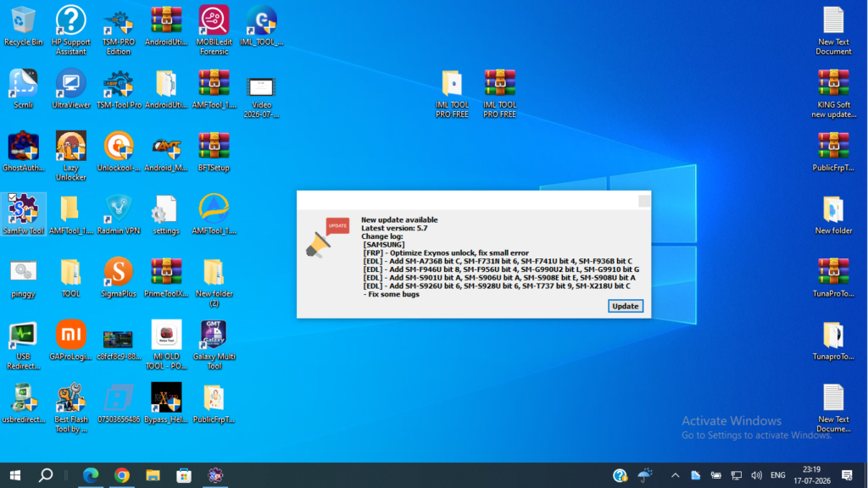Open taskbar Search
This screenshot has width=868, height=488.
(x=46, y=475)
